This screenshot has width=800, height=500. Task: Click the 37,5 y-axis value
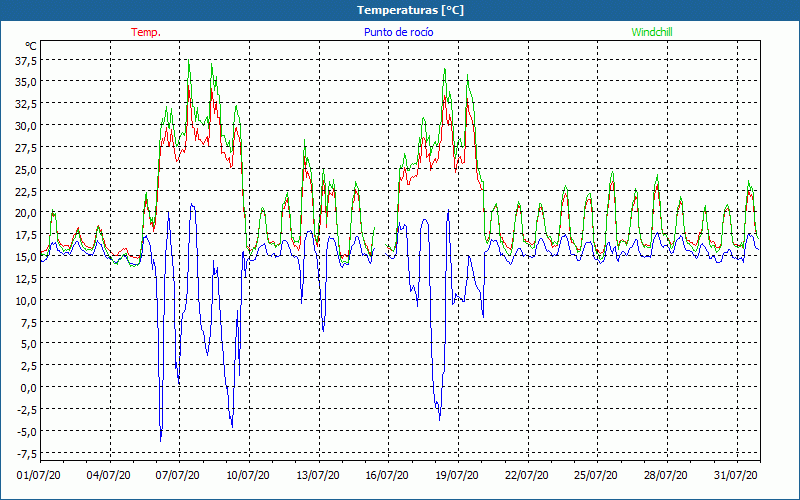(x=26, y=61)
